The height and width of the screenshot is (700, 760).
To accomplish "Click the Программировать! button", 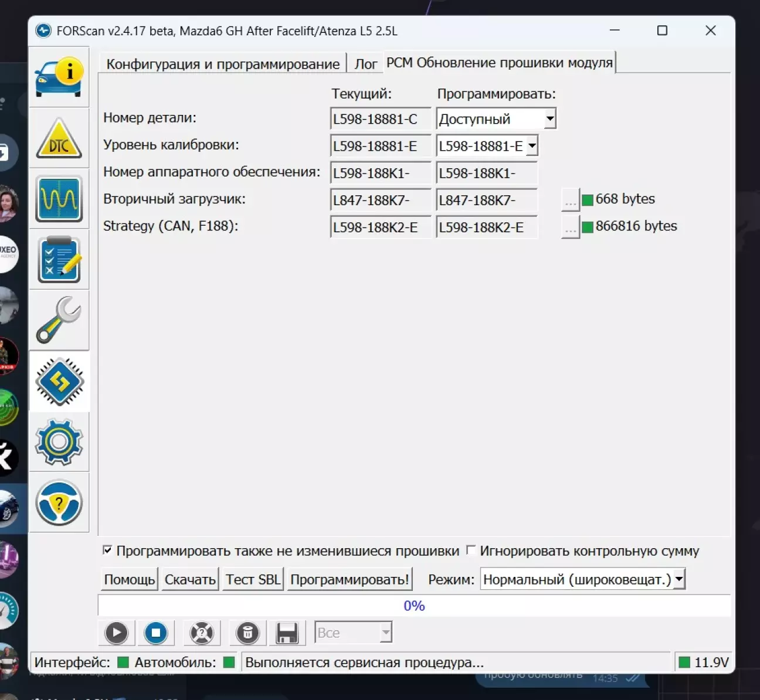I will 350,579.
